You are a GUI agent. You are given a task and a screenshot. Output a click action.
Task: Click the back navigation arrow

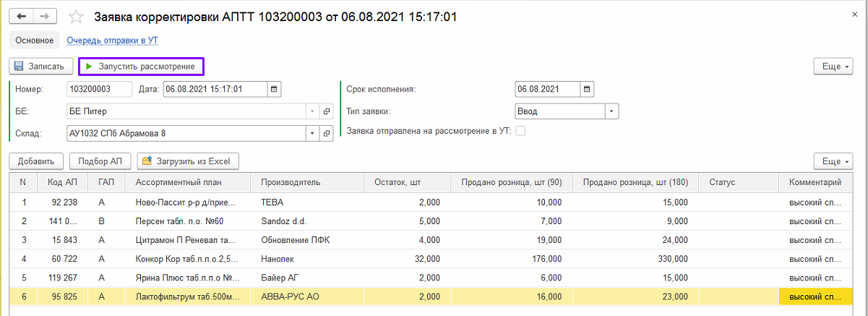point(21,16)
